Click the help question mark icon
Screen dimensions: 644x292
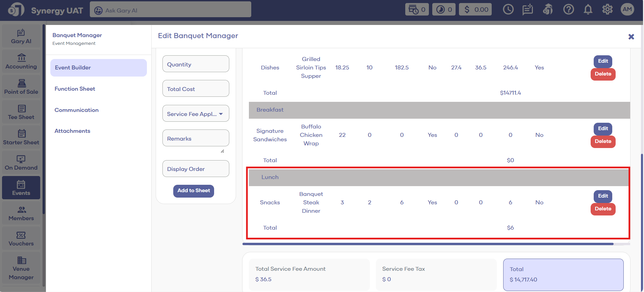pyautogui.click(x=568, y=10)
